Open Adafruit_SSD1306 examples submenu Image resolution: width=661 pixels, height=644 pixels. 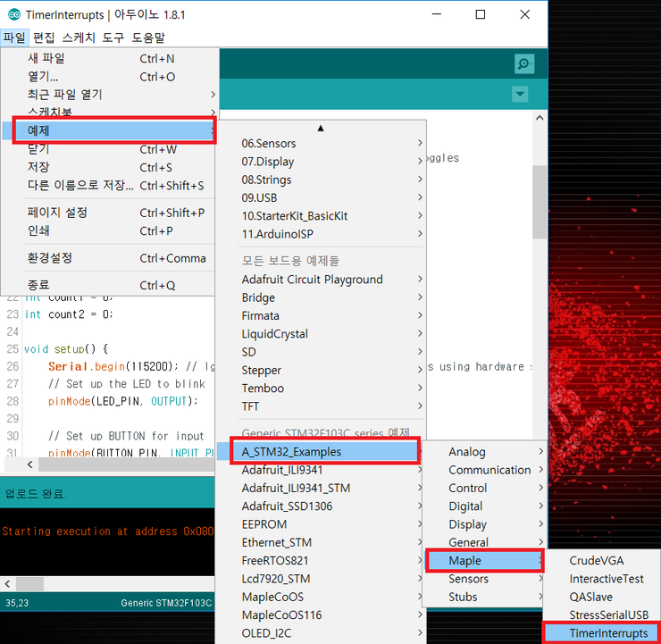[321, 506]
